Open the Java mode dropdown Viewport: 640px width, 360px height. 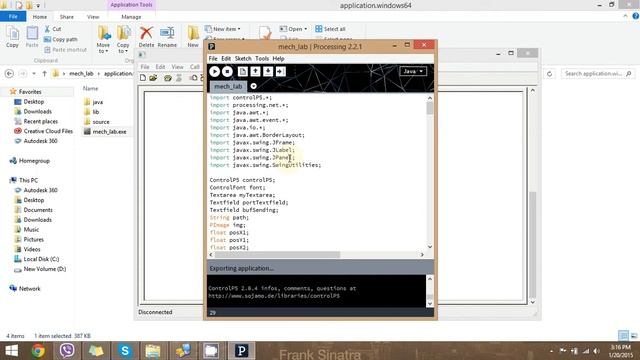(413, 71)
